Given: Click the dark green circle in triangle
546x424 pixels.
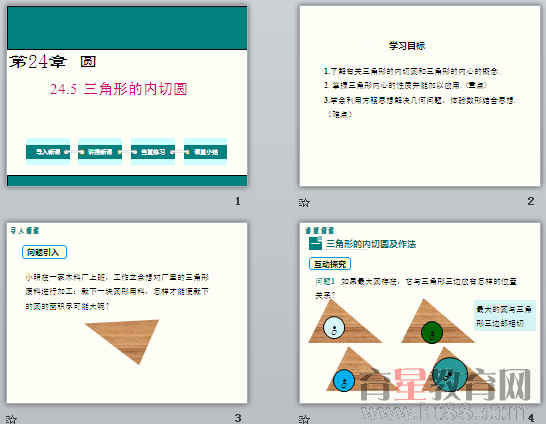Looking at the screenshot, I should (432, 332).
